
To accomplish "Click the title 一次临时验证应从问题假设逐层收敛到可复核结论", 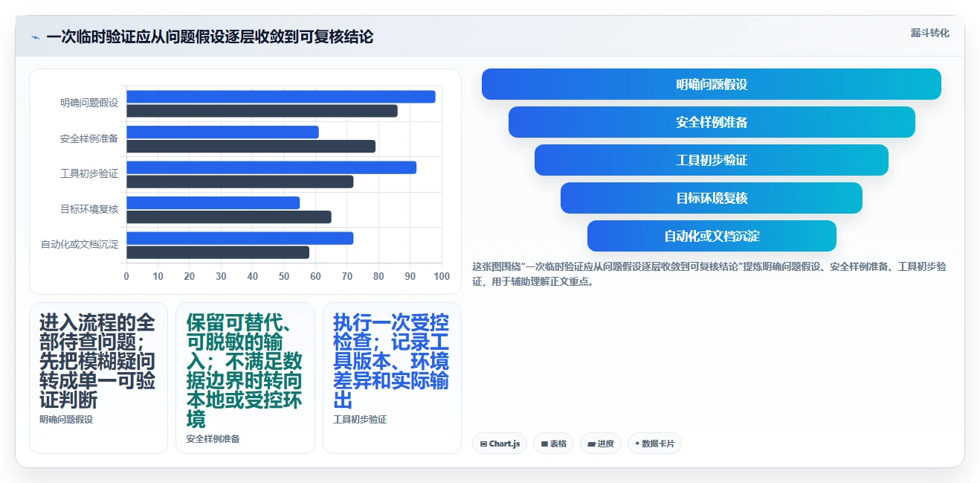I will tap(210, 37).
